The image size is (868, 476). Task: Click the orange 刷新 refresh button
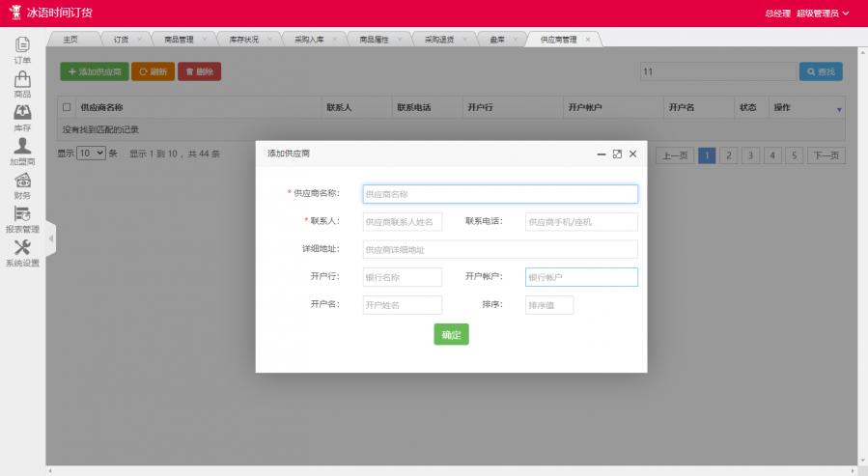153,71
